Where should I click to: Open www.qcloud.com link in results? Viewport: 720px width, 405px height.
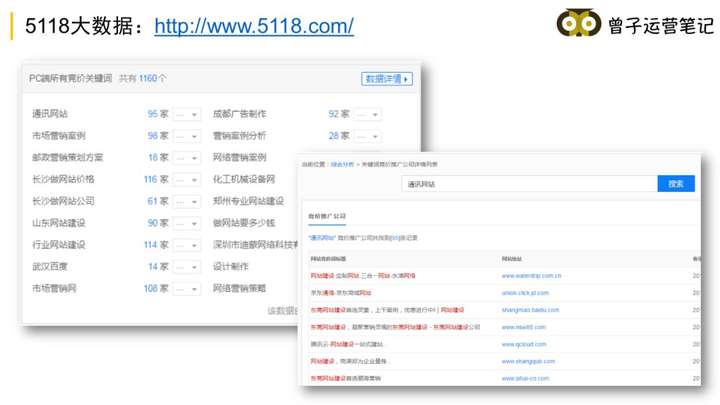[524, 344]
